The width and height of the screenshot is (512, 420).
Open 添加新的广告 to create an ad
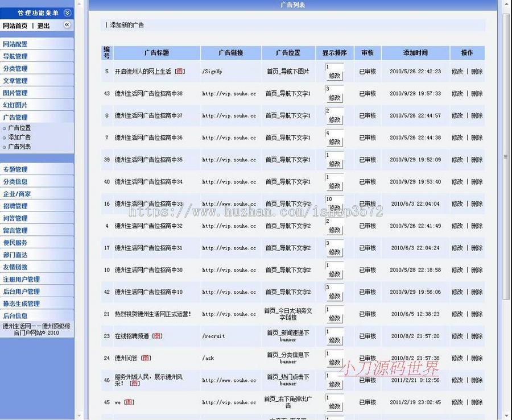click(x=127, y=24)
